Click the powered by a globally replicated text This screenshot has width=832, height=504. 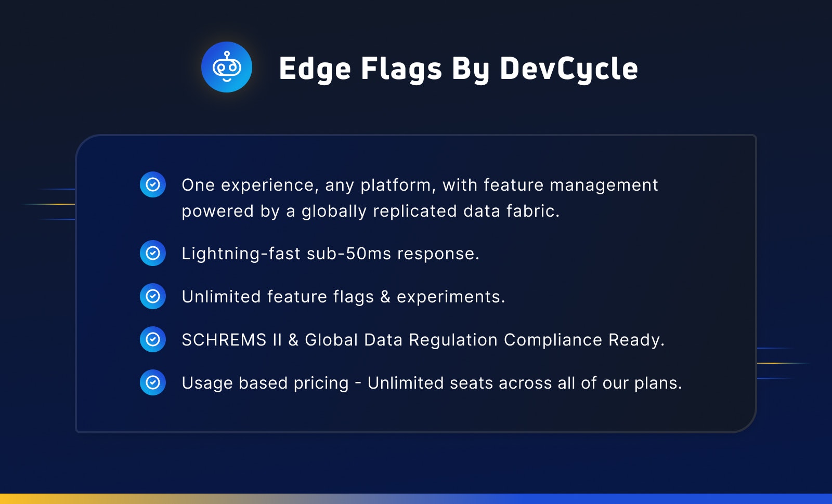371,211
